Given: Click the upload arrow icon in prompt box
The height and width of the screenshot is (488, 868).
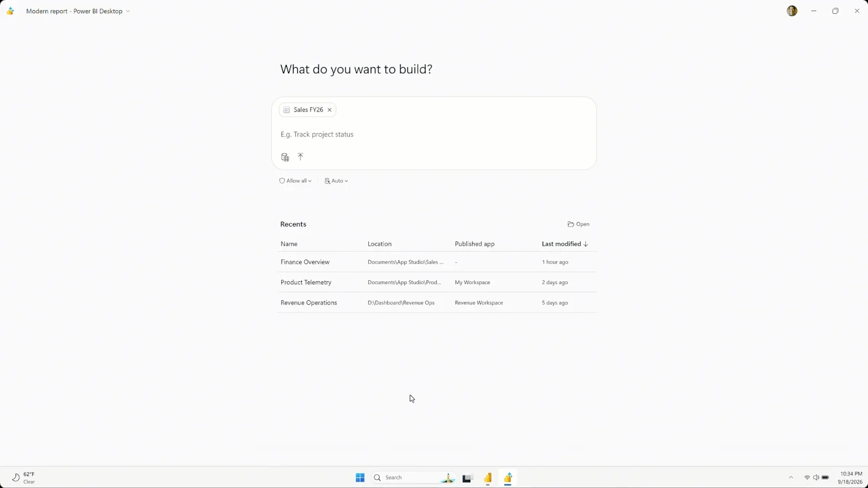Looking at the screenshot, I should pos(301,157).
